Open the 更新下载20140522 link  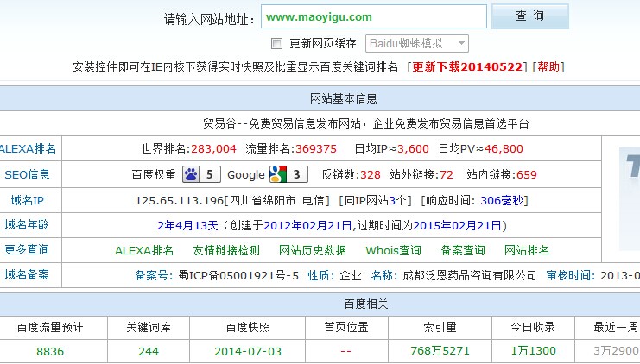467,66
